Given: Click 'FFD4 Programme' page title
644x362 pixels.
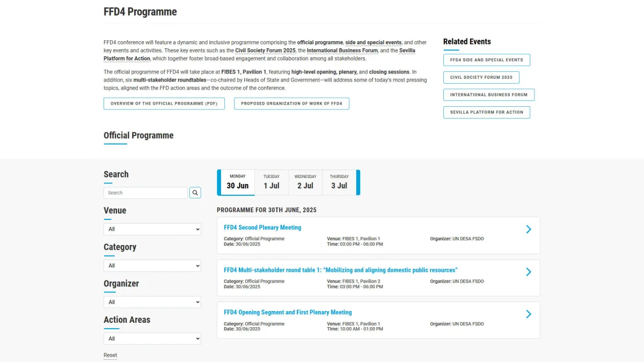Looking at the screenshot, I should point(140,12).
